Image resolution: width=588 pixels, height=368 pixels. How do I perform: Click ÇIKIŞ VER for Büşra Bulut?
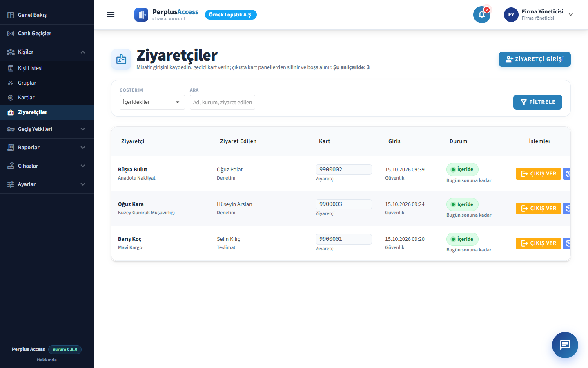point(539,174)
